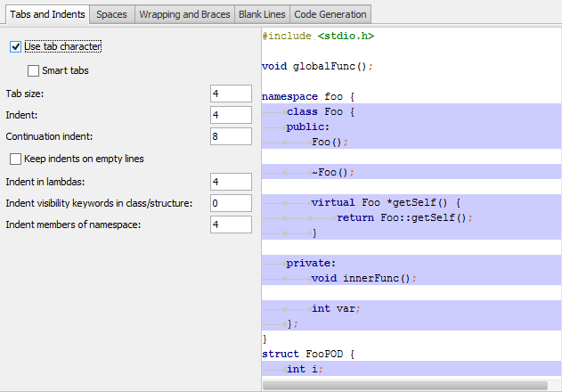Click the 'return Foo::getSelf();' line
The height and width of the screenshot is (392, 562).
click(404, 217)
